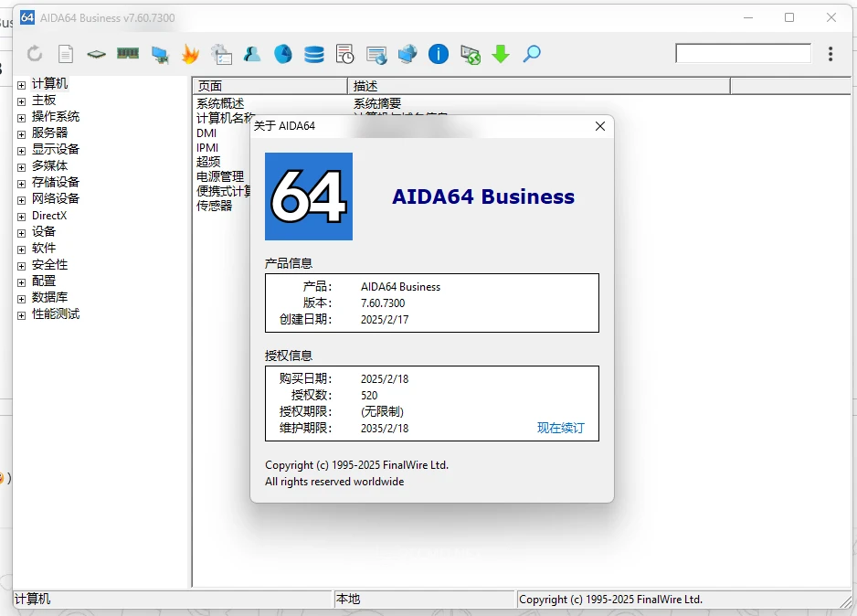Expand the 计算机 tree node
The width and height of the screenshot is (857, 616).
(21, 85)
